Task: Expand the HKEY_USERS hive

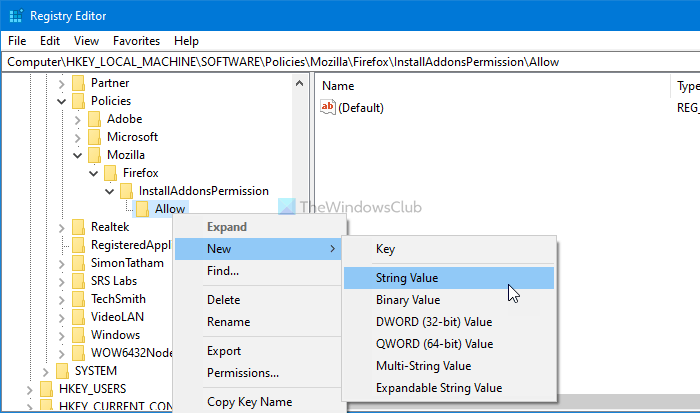Action: (29, 390)
